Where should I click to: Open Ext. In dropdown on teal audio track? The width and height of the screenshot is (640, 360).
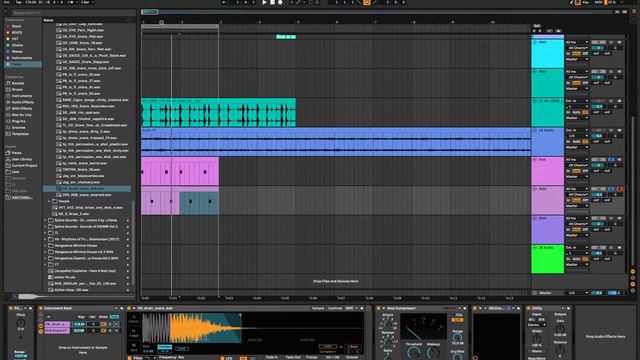pyautogui.click(x=577, y=101)
